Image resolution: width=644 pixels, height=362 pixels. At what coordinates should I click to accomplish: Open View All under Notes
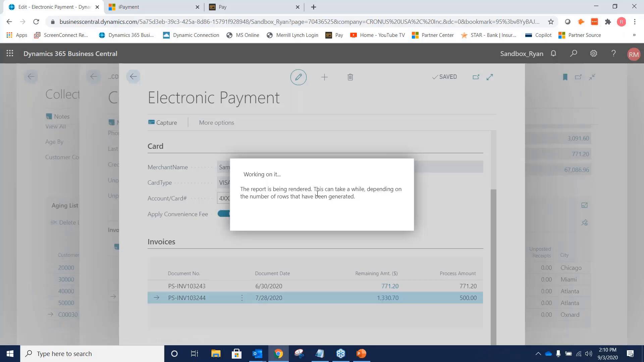pos(56,126)
